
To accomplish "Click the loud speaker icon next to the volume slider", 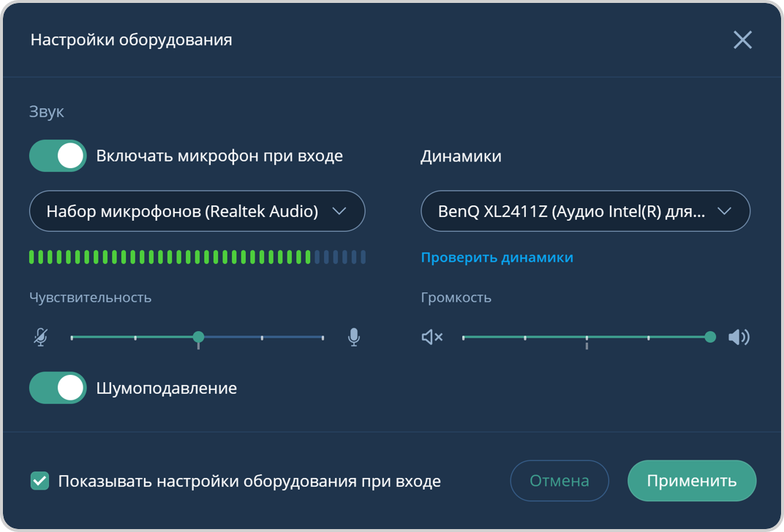I will coord(739,337).
